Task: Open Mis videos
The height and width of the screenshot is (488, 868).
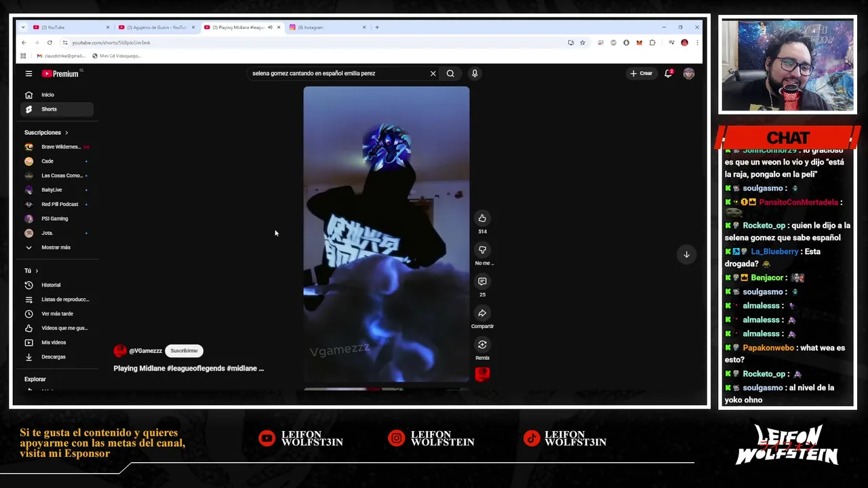Action: click(57, 342)
